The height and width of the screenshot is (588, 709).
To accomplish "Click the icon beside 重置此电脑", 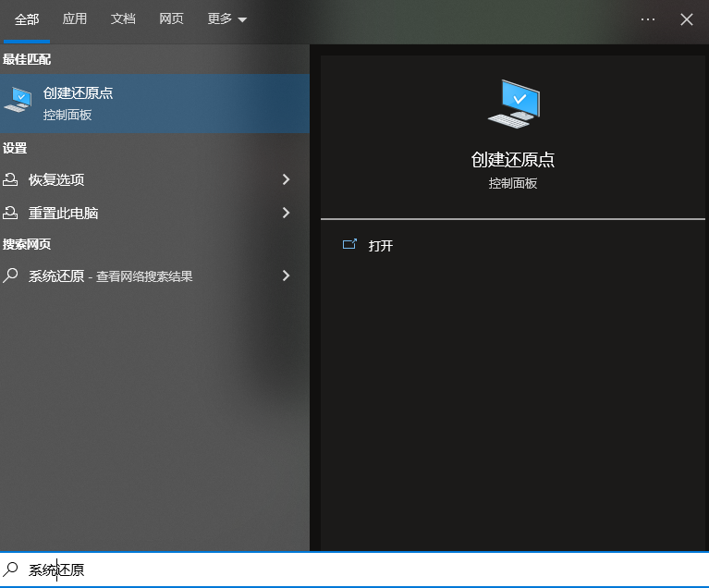I will (10, 213).
